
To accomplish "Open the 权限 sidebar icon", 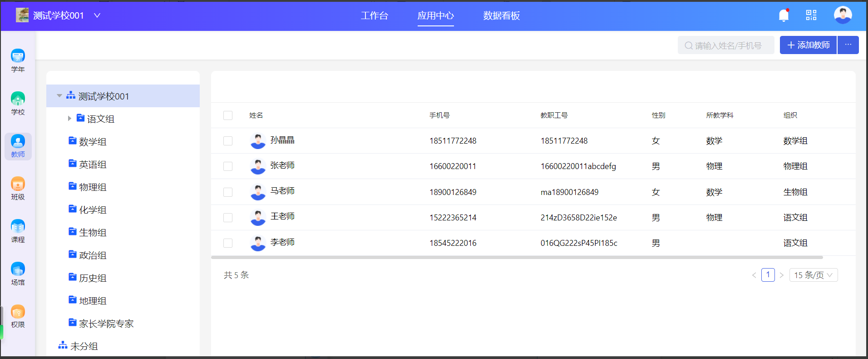I will coord(18,316).
